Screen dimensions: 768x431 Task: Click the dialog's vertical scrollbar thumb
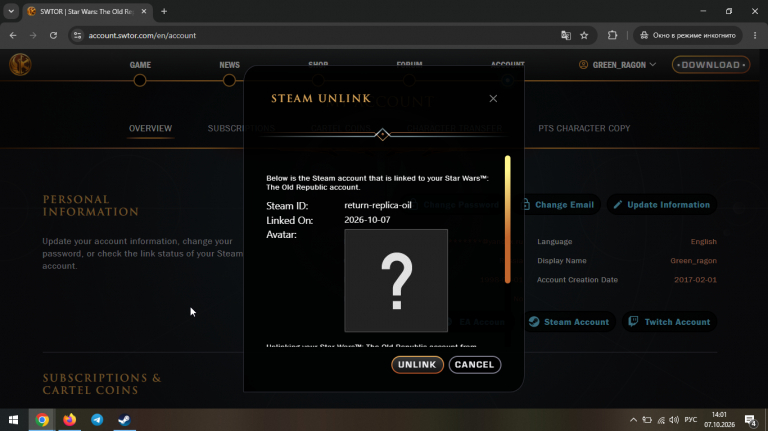tap(507, 219)
